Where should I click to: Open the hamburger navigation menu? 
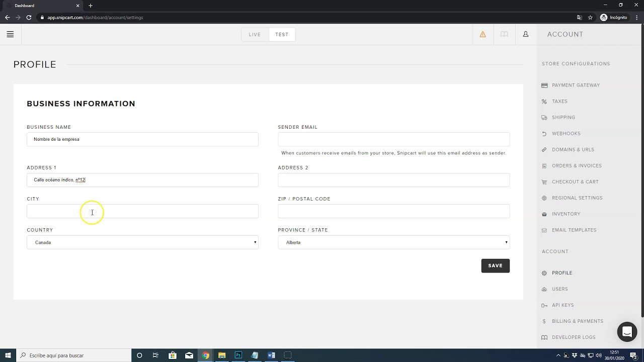tap(10, 34)
